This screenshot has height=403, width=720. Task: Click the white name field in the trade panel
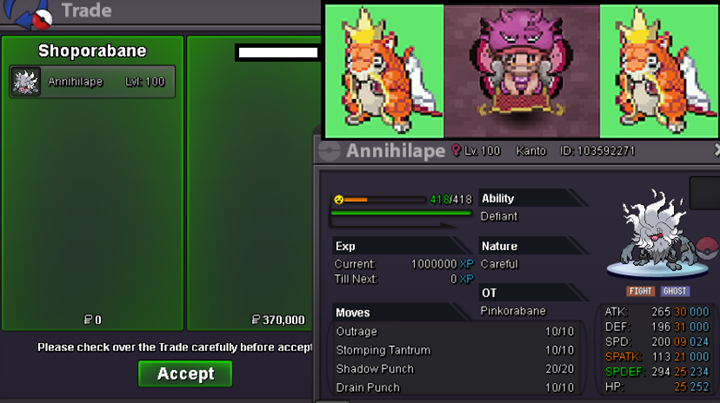tap(278, 52)
